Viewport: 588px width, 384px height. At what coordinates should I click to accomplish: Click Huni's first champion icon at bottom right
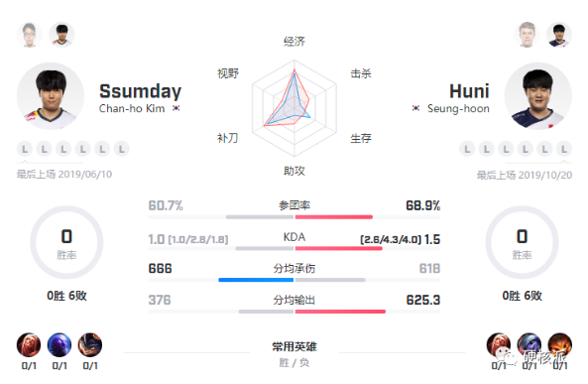tap(499, 344)
